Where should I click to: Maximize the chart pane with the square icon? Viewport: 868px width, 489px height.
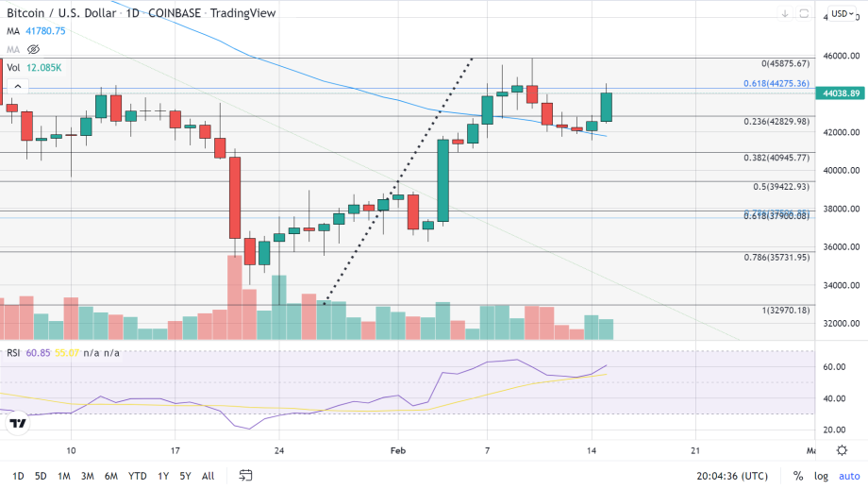804,14
